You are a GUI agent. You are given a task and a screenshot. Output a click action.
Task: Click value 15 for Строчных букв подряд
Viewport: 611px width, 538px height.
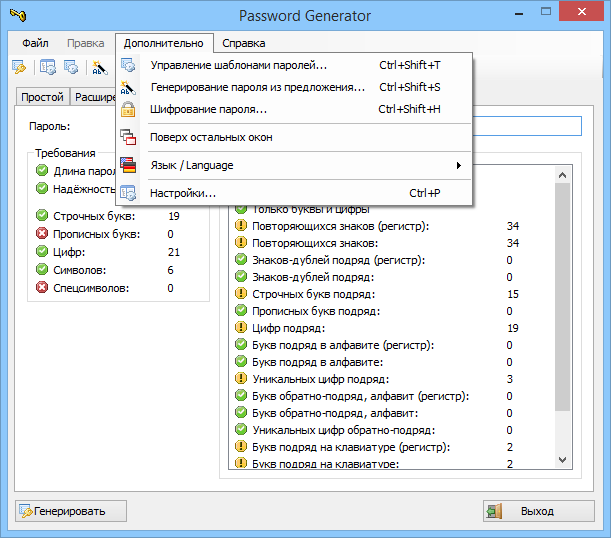pyautogui.click(x=513, y=294)
